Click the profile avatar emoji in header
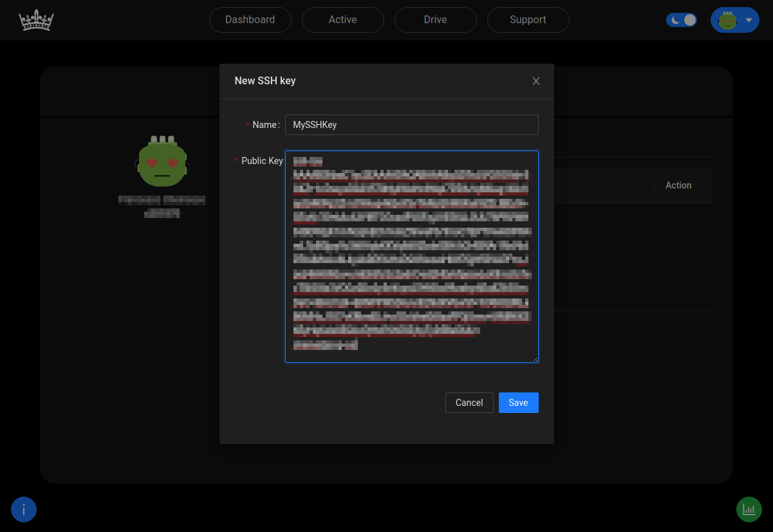 pyautogui.click(x=727, y=20)
